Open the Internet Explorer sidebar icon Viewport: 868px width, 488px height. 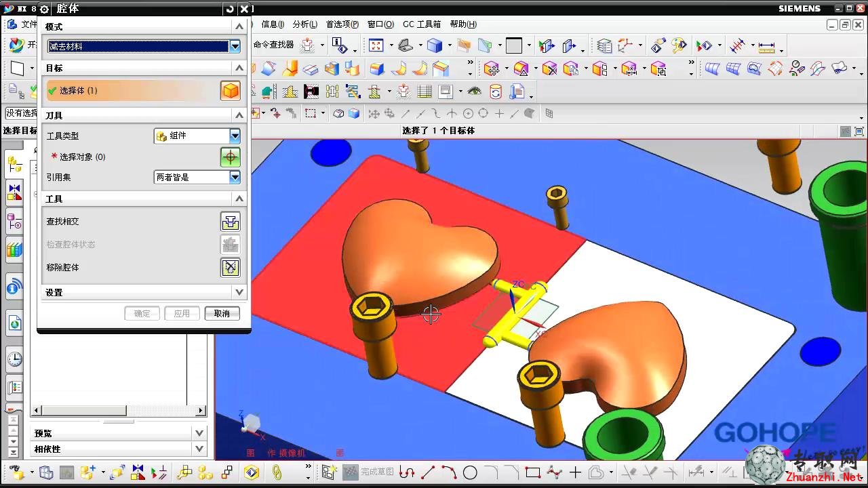14,323
